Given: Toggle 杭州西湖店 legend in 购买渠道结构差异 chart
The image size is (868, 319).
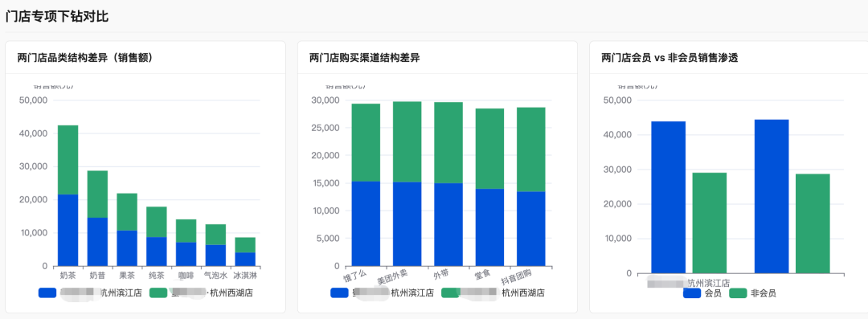Looking at the screenshot, I should click(493, 292).
